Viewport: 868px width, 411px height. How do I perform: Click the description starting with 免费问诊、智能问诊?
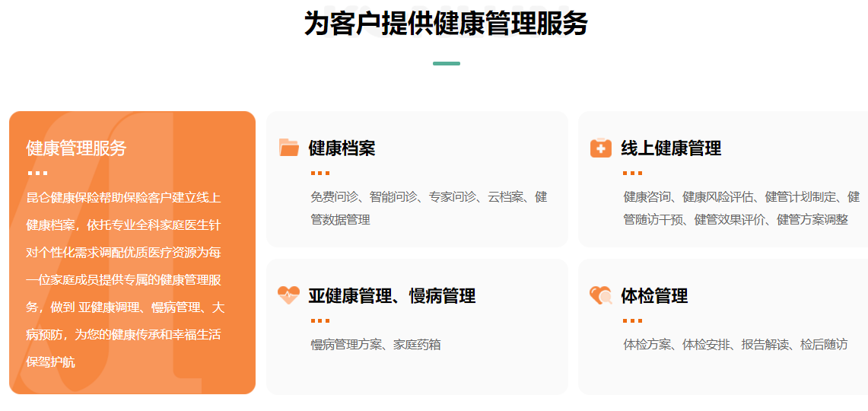coord(429,209)
